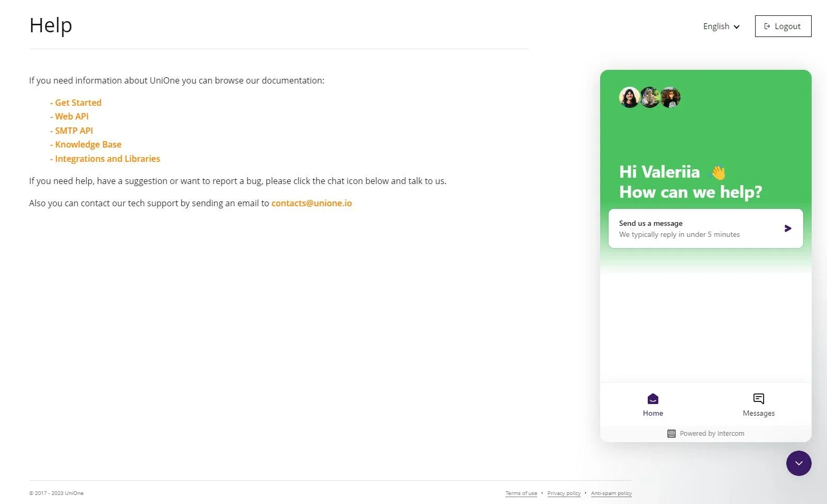The width and height of the screenshot is (827, 504).
Task: Click the third support agent avatar
Action: 670,97
